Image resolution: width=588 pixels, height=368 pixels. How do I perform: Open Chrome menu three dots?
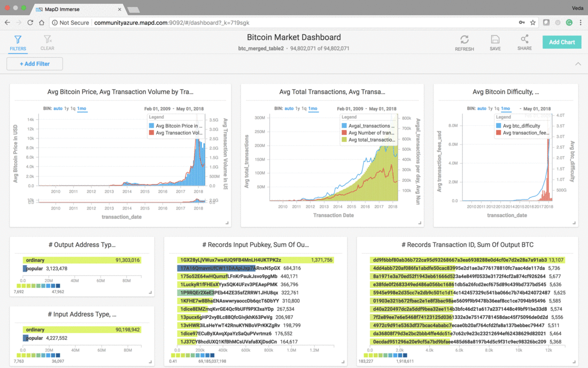click(581, 22)
